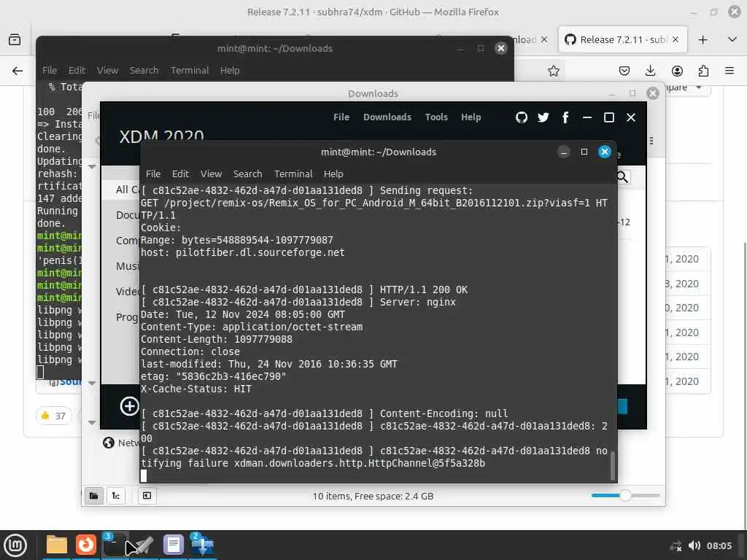
Task: Open the Firefox account icon
Action: [677, 71]
